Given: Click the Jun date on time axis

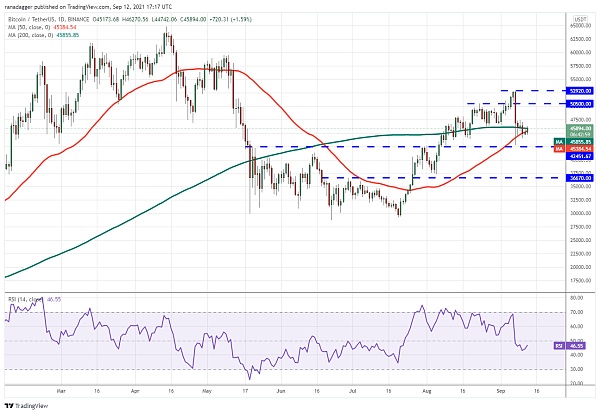Looking at the screenshot, I should pos(281,391).
